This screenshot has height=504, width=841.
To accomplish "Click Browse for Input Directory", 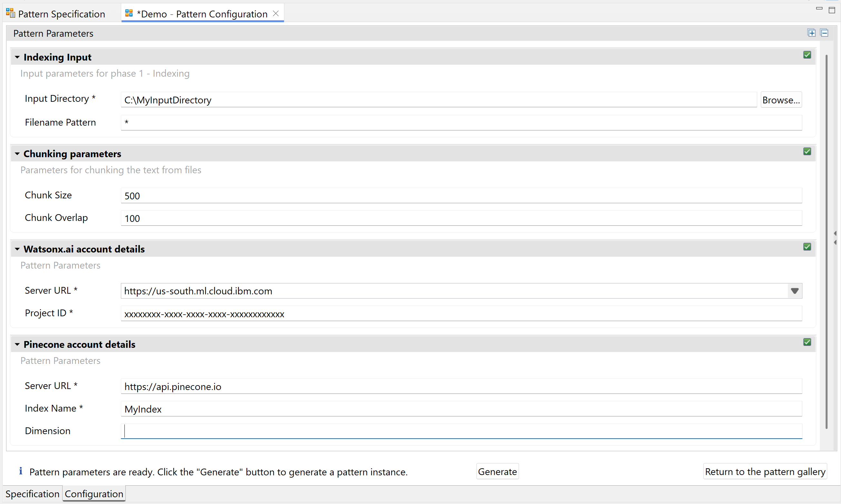I will pos(781,100).
